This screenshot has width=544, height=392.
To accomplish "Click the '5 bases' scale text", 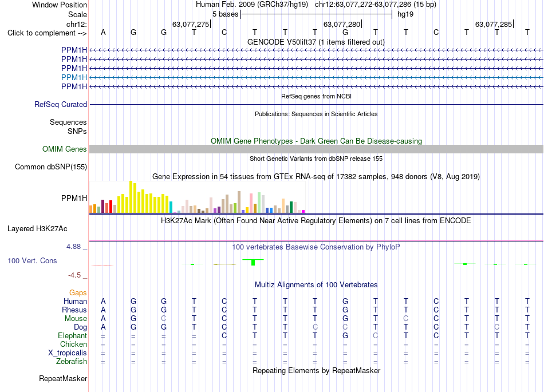I will (225, 14).
